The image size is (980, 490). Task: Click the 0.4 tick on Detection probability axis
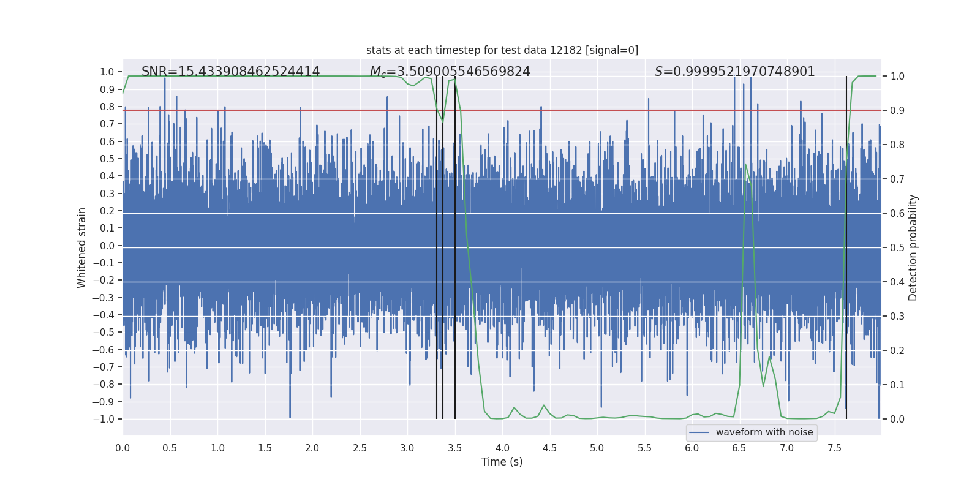[x=897, y=282]
